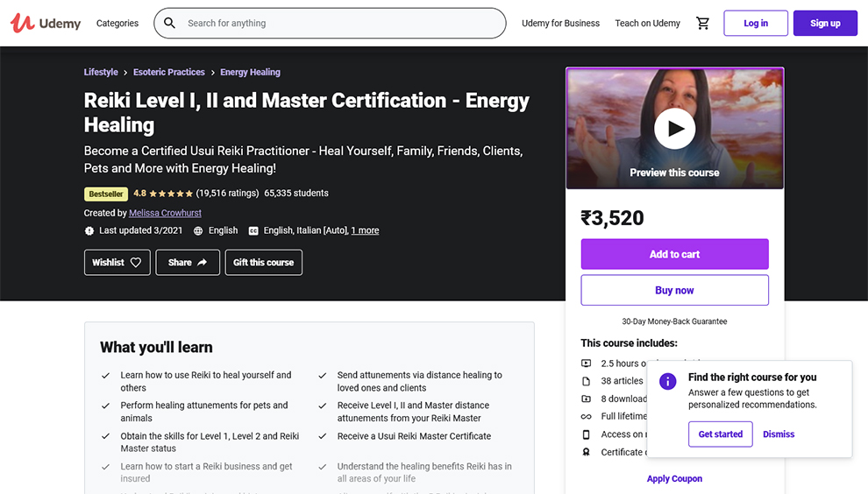Click 'Receive a Usui Reiki Master Certificate' item
Screen dimensions: 868x494
[x=414, y=436]
